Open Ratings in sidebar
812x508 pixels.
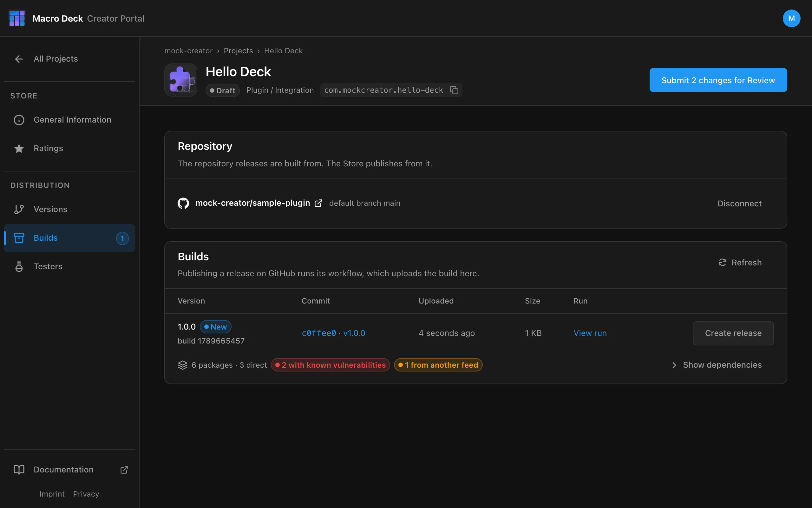coord(69,149)
